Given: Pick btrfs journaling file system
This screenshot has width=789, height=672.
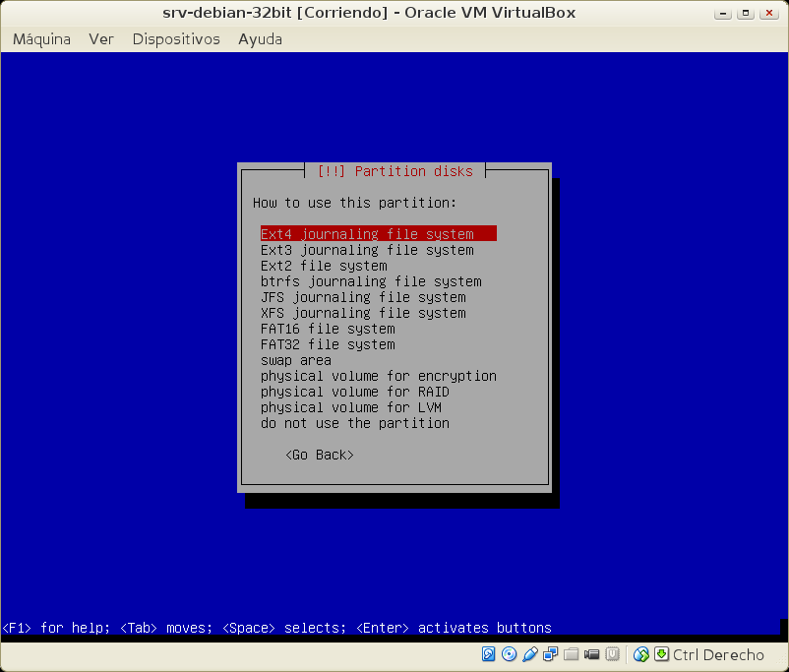Looking at the screenshot, I should point(371,281).
